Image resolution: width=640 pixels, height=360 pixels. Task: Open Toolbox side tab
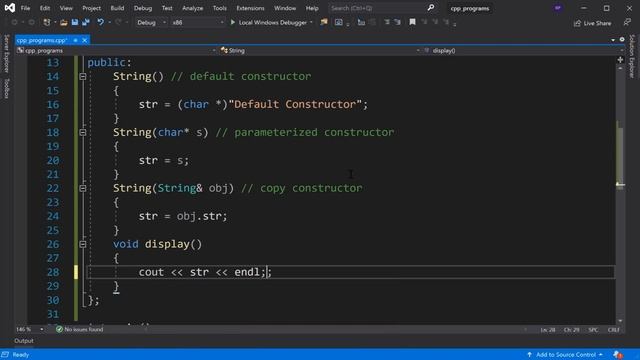[6, 88]
